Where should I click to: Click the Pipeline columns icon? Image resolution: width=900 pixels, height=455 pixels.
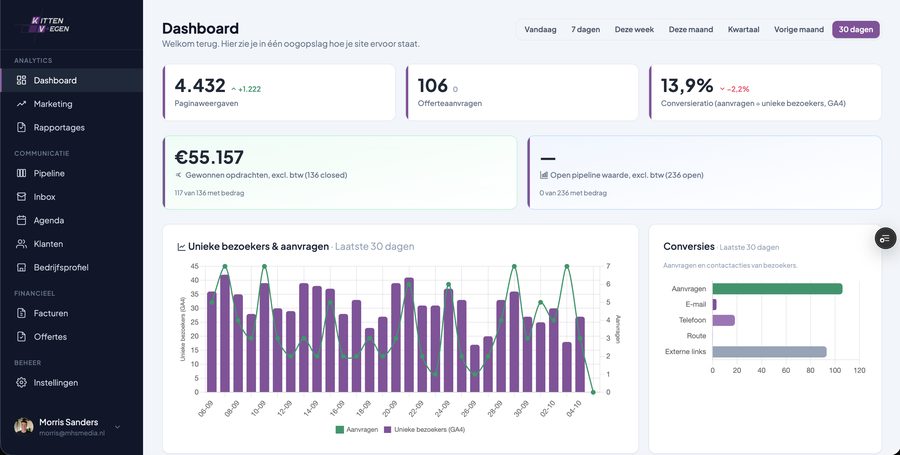click(21, 173)
